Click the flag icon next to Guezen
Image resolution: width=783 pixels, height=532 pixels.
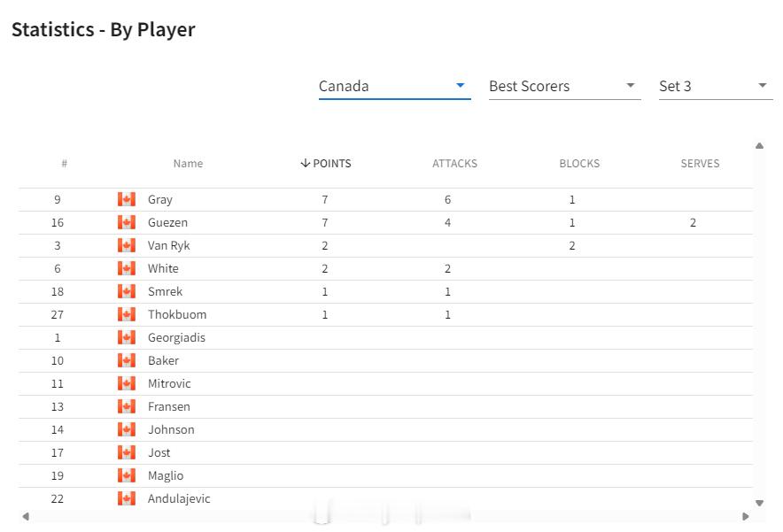pyautogui.click(x=127, y=222)
